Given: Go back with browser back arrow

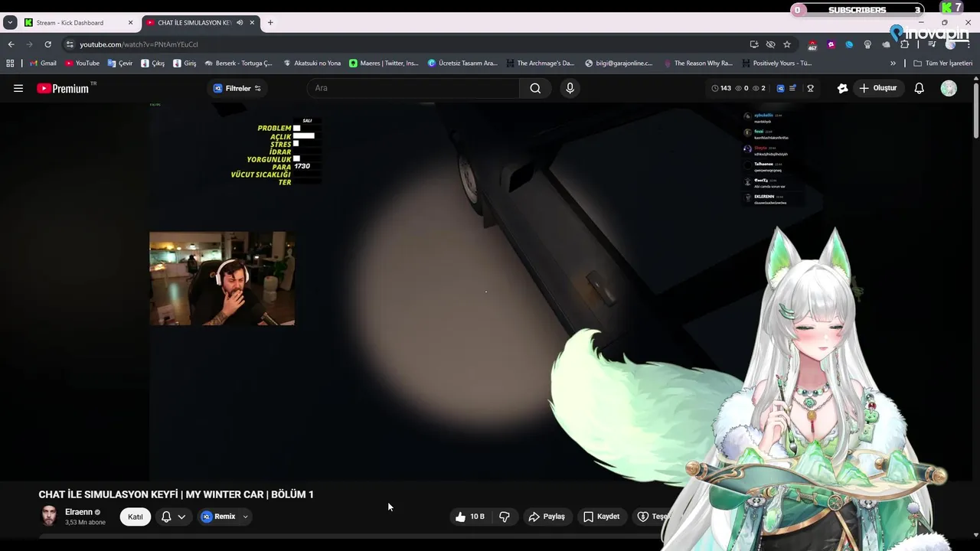Looking at the screenshot, I should point(11,44).
